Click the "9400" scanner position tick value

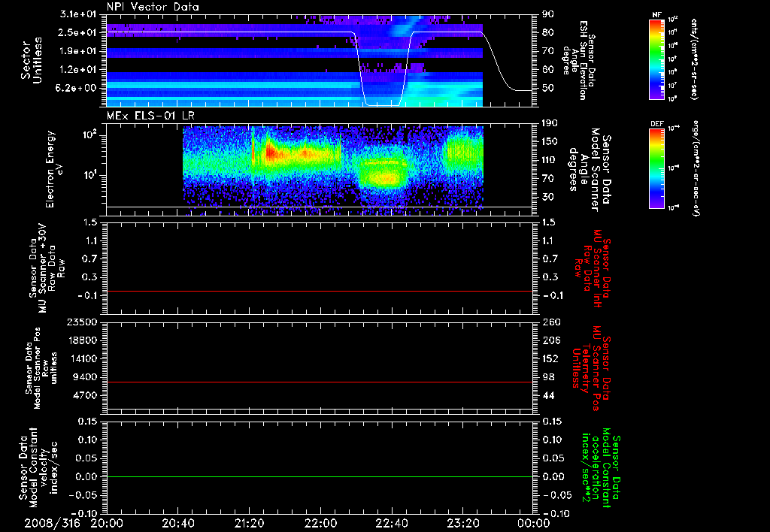85,377
